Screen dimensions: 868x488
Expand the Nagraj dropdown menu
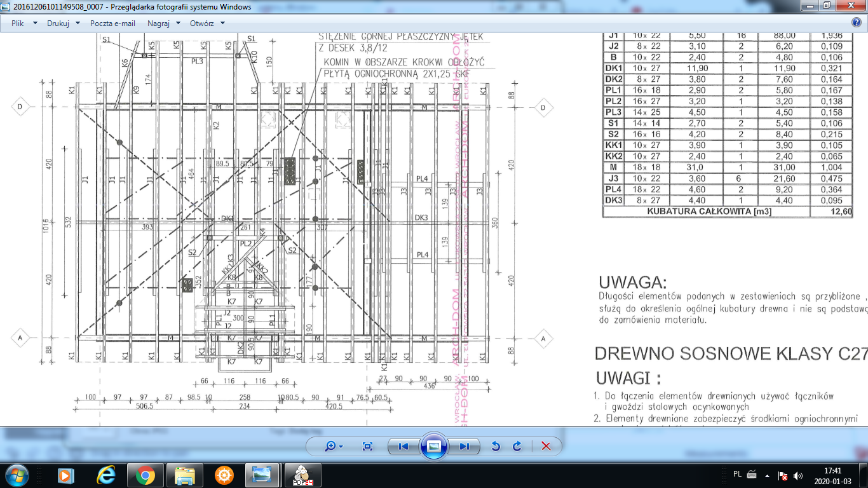[x=163, y=23]
